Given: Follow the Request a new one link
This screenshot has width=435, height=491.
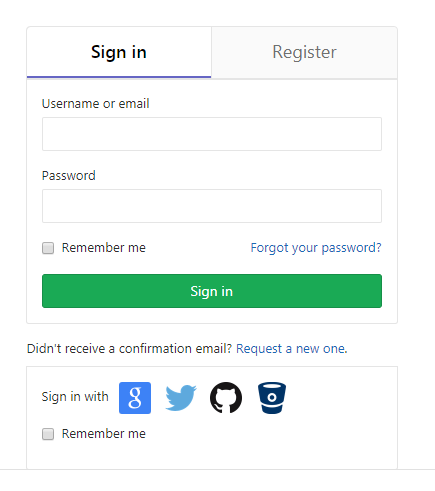Looking at the screenshot, I should point(292,349).
